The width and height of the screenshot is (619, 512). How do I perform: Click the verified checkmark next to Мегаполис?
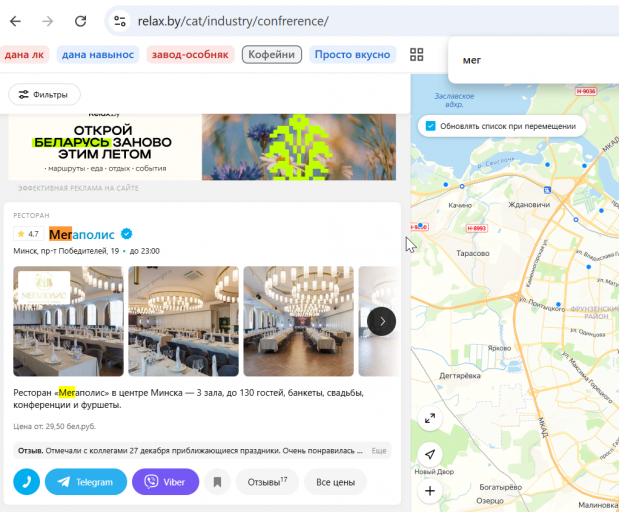pos(127,234)
